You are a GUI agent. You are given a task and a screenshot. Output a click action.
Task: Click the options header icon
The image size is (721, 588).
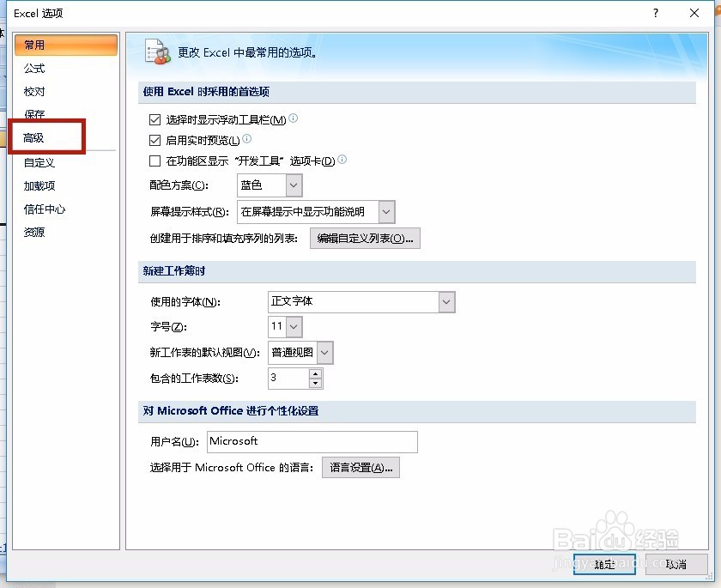pyautogui.click(x=158, y=52)
